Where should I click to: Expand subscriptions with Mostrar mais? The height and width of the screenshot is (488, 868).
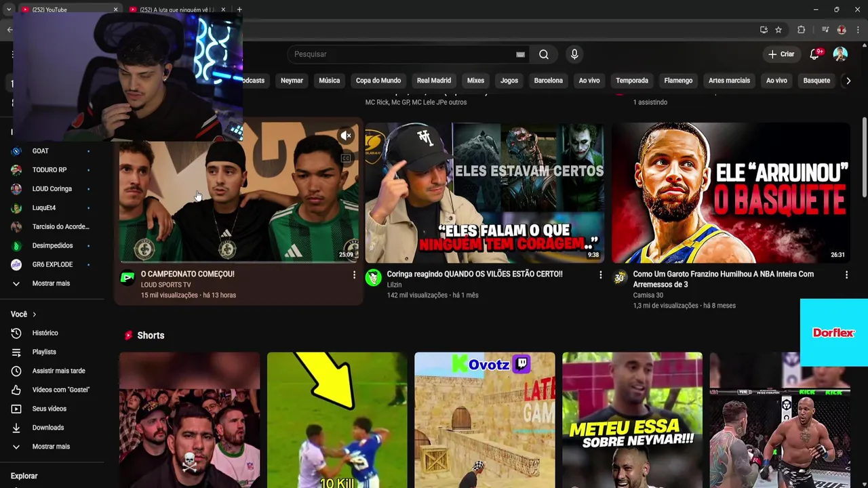[x=52, y=284]
